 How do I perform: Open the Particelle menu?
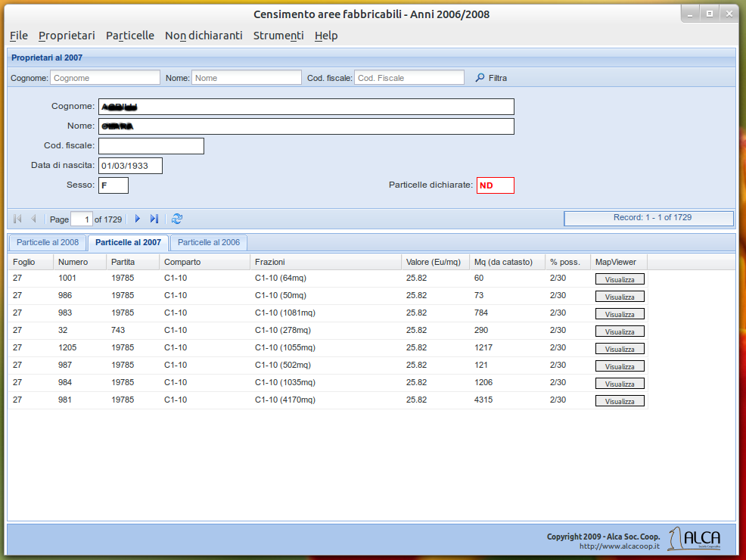(x=130, y=36)
